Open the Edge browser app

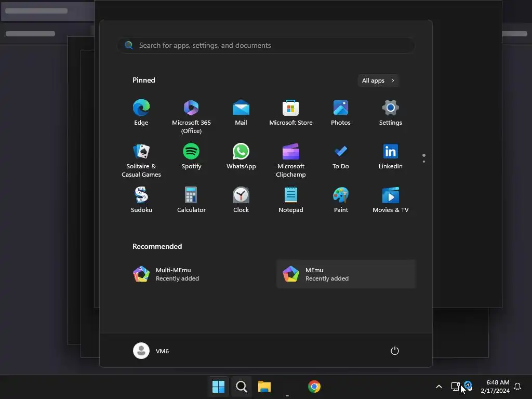point(141,113)
